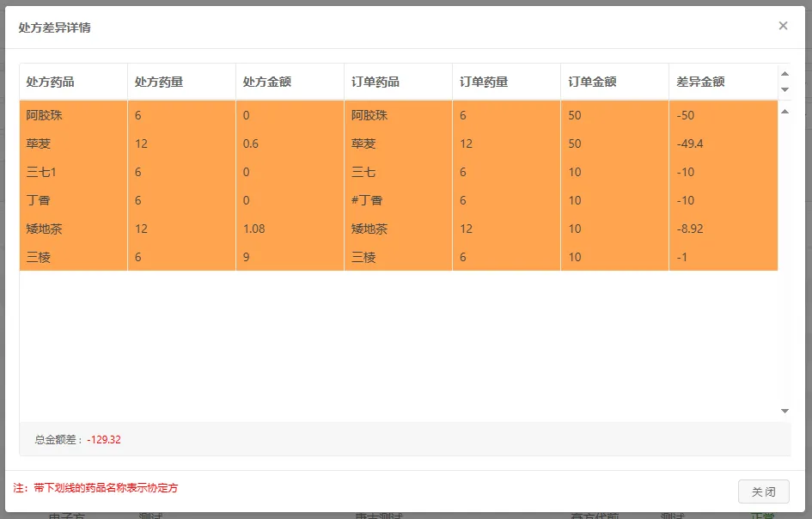Click the table body scroll-down arrow

[785, 411]
